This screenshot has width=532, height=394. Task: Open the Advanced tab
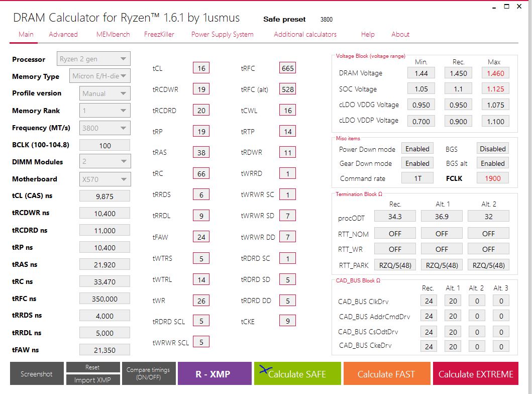[63, 34]
